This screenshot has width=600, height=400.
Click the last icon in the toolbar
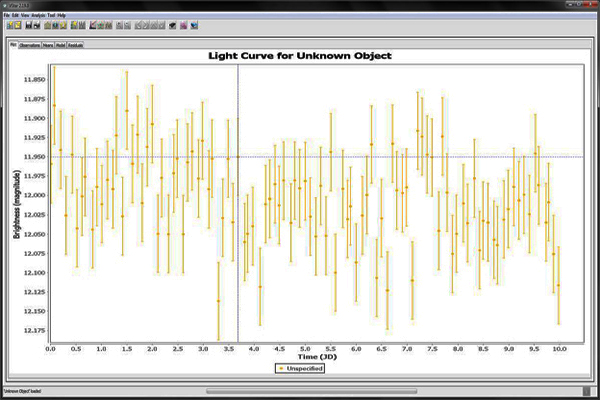point(194,25)
